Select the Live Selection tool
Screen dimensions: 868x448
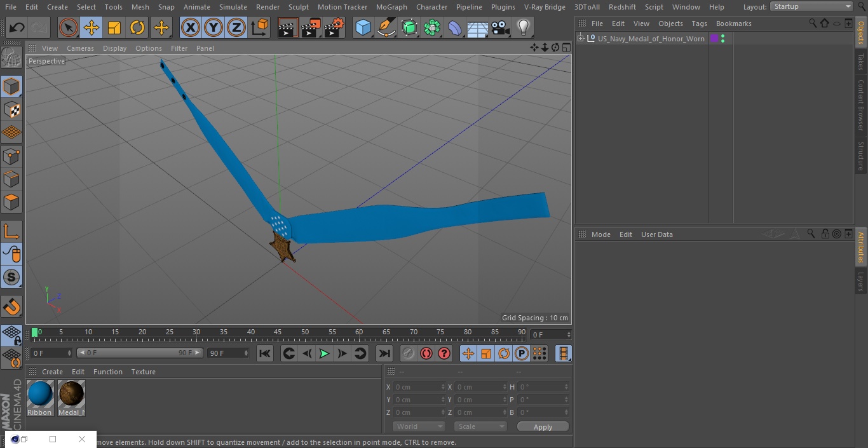[68, 28]
